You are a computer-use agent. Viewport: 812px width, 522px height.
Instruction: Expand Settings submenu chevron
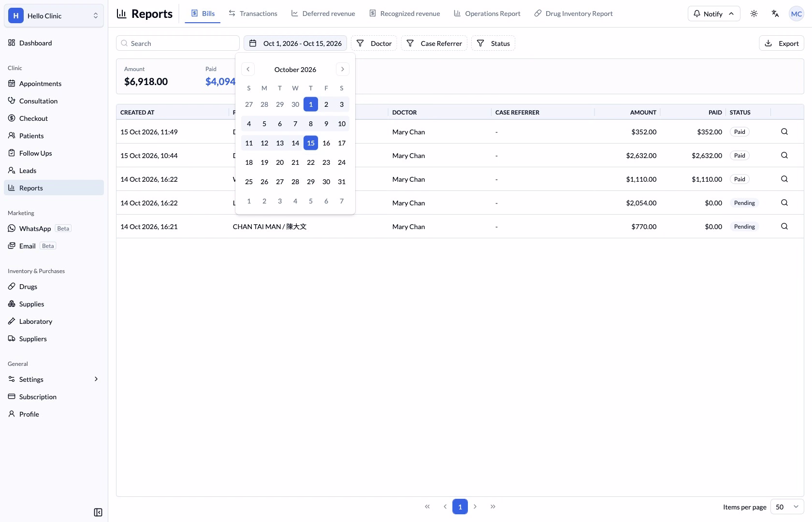(96, 379)
